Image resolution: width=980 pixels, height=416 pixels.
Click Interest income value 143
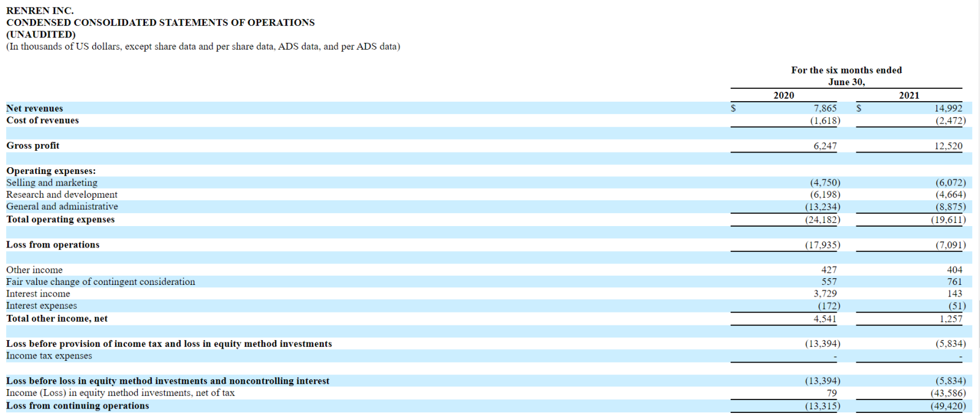click(x=954, y=294)
